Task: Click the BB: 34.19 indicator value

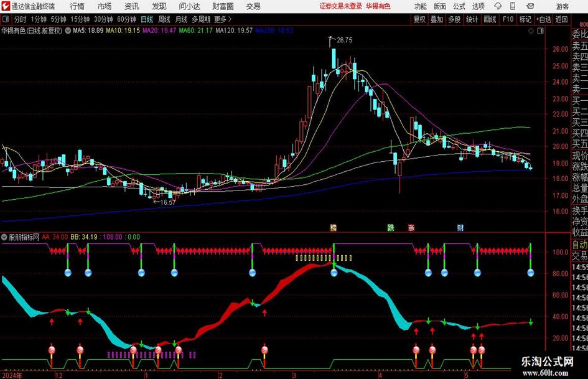Action: [83, 237]
